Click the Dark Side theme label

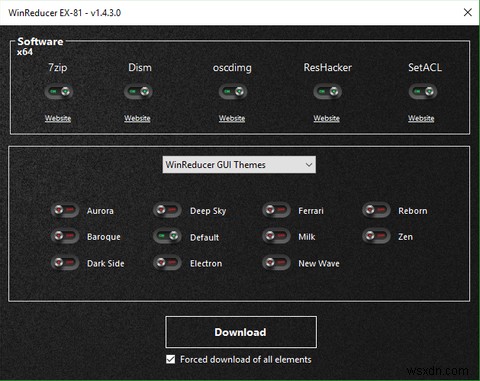pyautogui.click(x=106, y=264)
